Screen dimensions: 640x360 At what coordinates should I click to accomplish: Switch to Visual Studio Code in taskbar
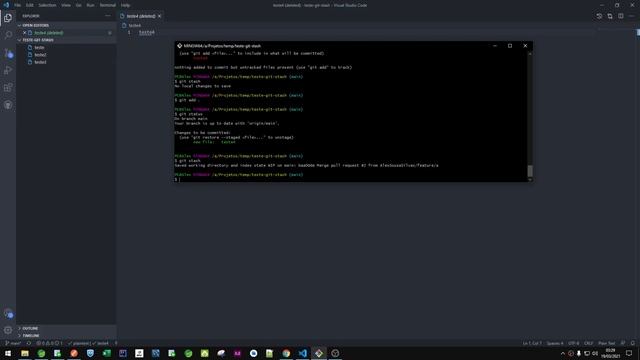(302, 353)
